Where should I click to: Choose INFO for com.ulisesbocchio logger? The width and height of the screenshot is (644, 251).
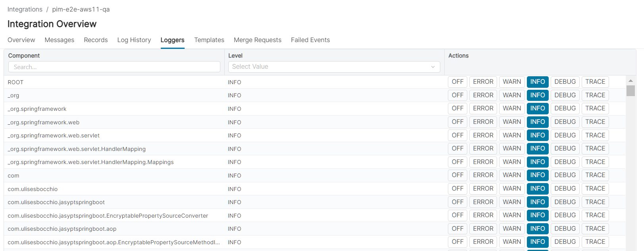click(537, 189)
